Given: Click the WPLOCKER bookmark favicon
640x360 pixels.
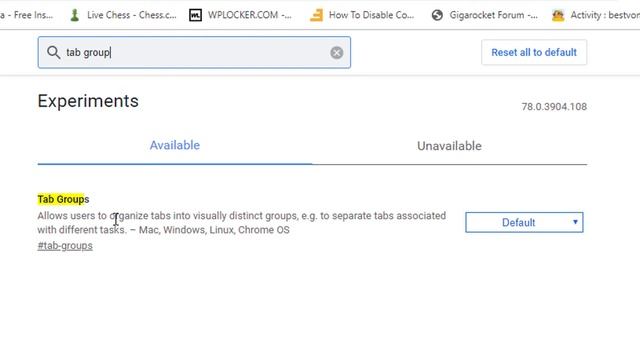Looking at the screenshot, I should pyautogui.click(x=195, y=15).
